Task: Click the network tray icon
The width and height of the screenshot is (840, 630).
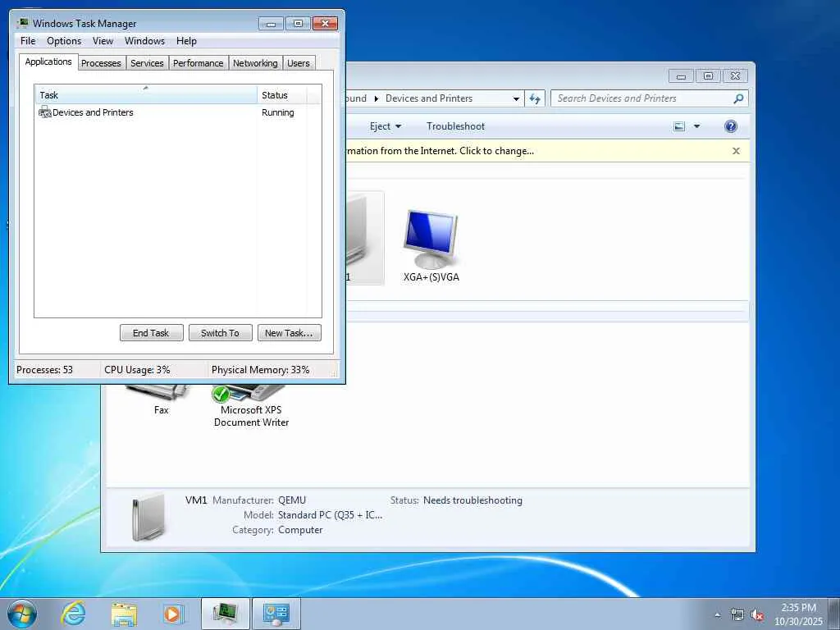Action: click(737, 615)
